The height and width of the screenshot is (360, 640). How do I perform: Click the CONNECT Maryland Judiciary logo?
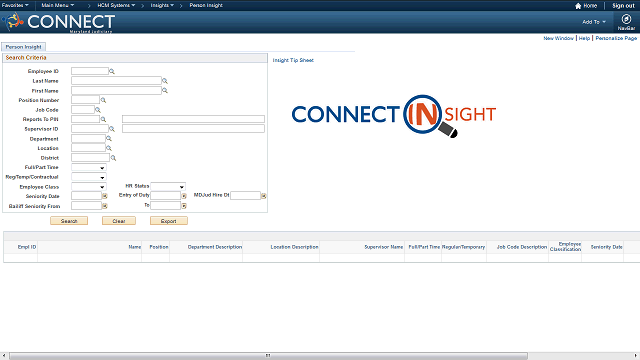coord(58,22)
